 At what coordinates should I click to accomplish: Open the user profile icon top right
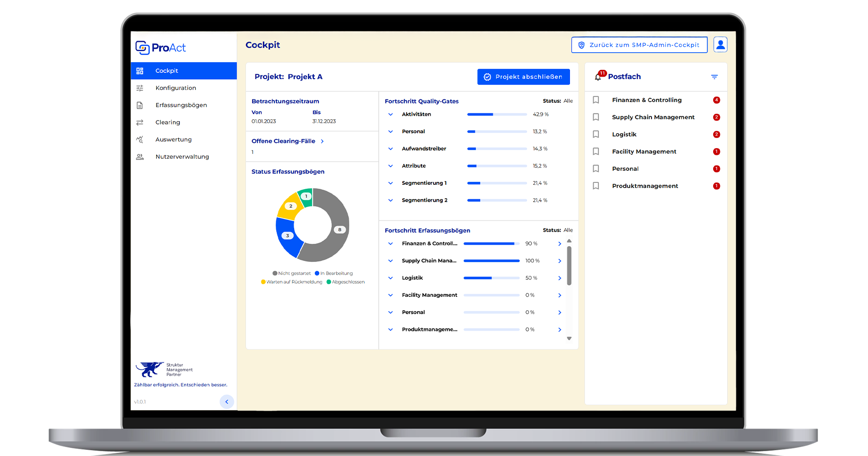pyautogui.click(x=720, y=44)
